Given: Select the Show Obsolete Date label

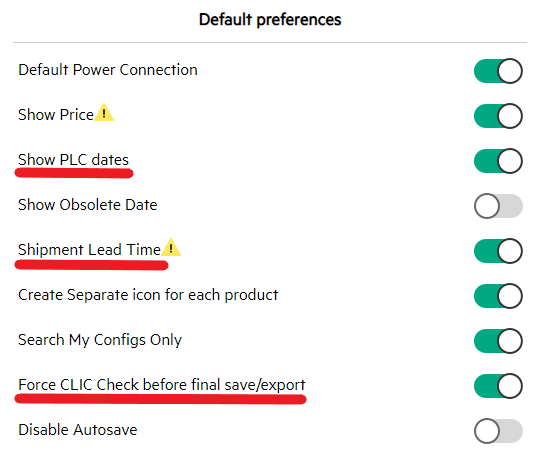Looking at the screenshot, I should (x=88, y=205).
